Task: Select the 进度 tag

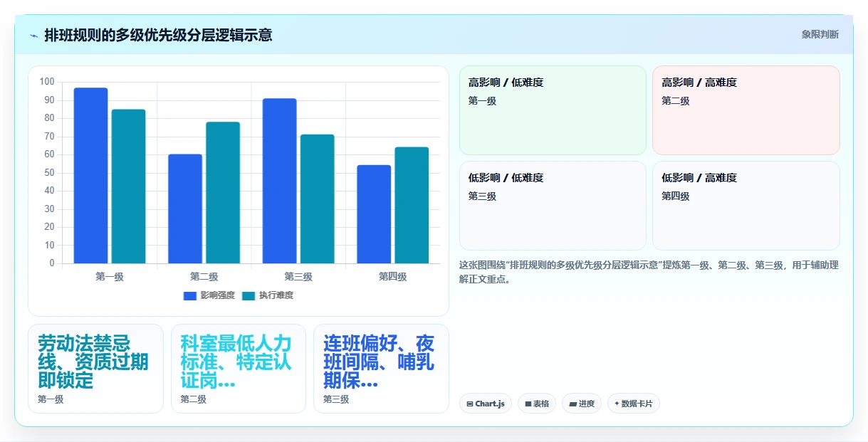Action: tap(582, 404)
